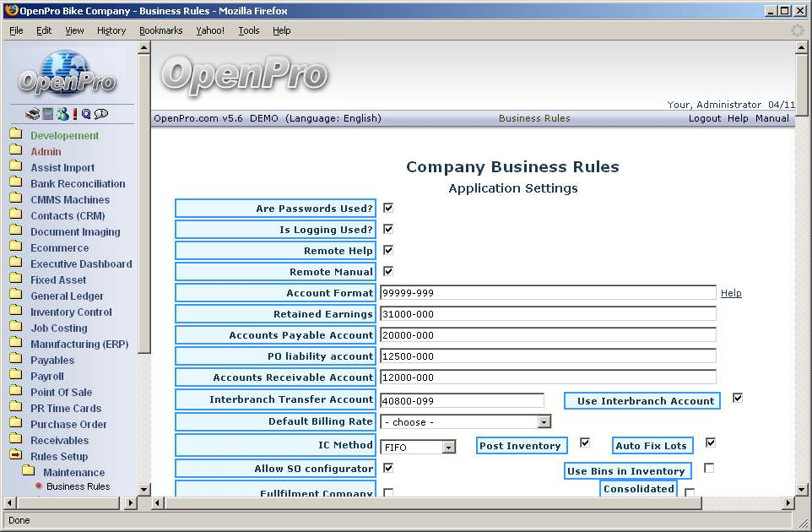Toggle the Use Interbranch Account checkbox
The width and height of the screenshot is (812, 532).
coord(737,399)
